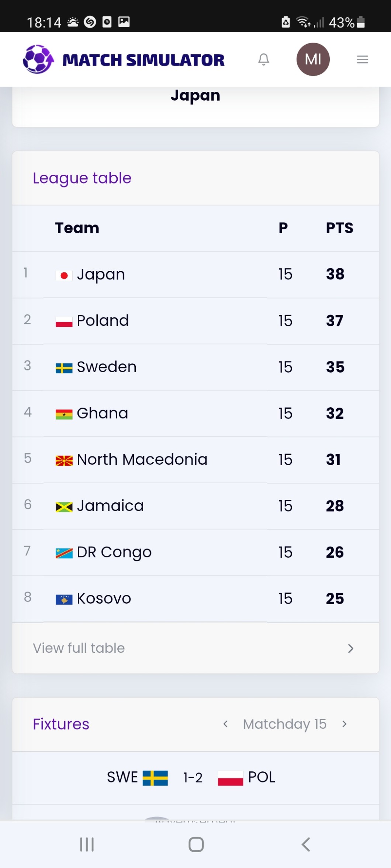Tap the Android back navigation button
This screenshot has width=391, height=868.
coord(305,844)
